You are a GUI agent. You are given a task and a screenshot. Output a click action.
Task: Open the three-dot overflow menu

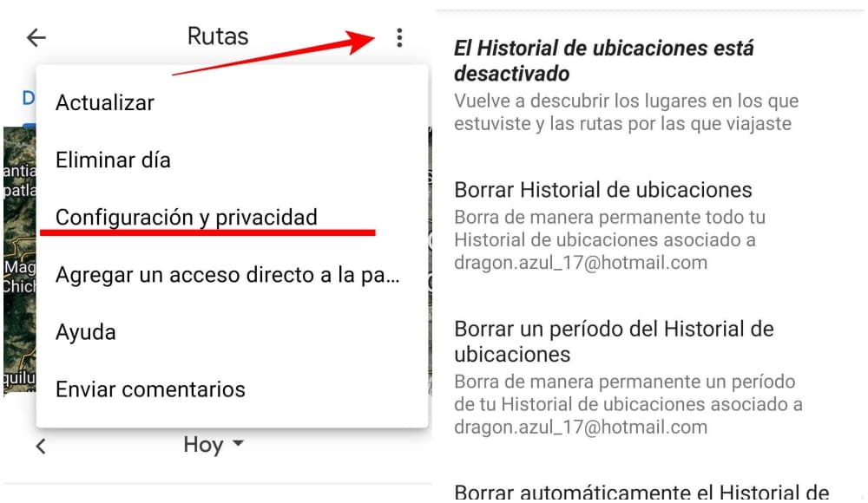coord(399,37)
